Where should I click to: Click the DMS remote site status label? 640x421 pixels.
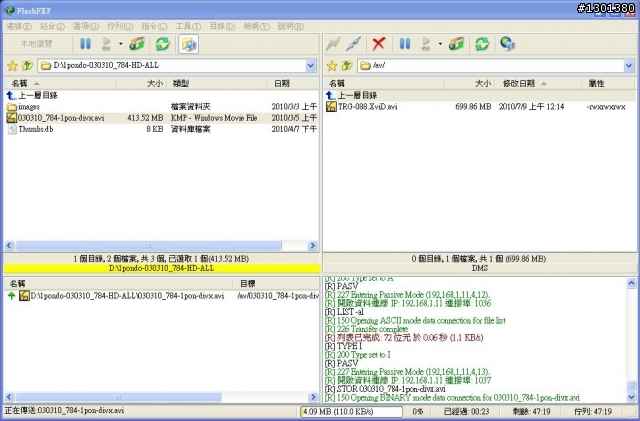(x=480, y=269)
